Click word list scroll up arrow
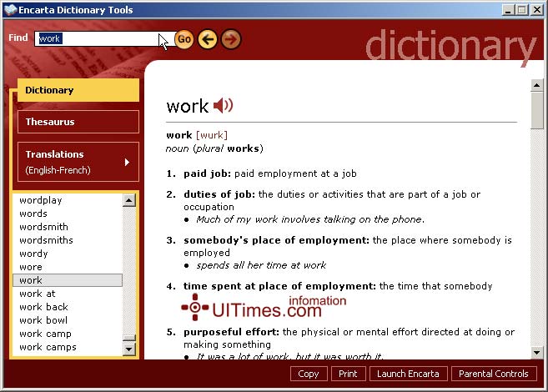 pyautogui.click(x=129, y=200)
